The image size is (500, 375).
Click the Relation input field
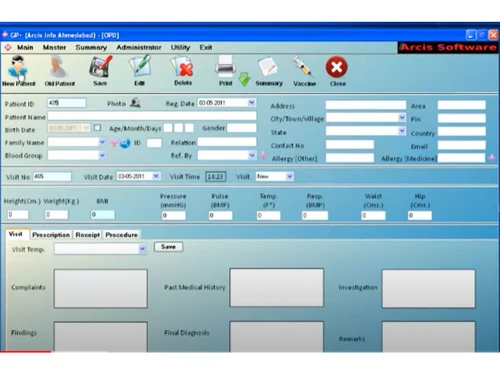click(x=227, y=142)
